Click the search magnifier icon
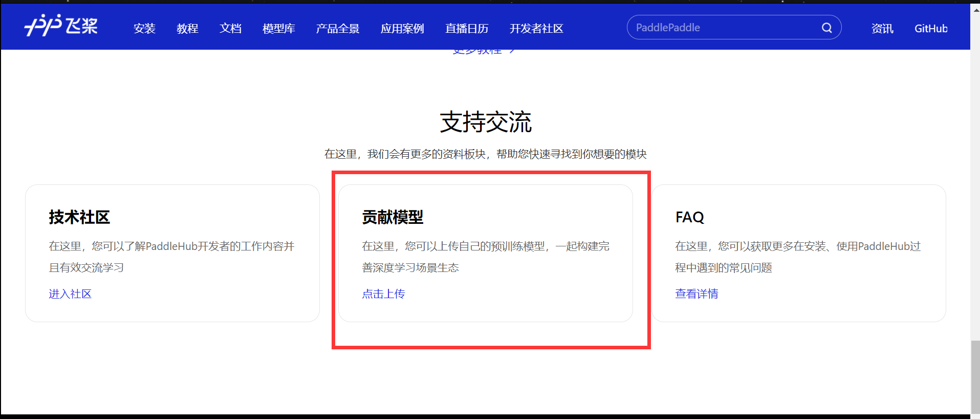This screenshot has height=419, width=980. [826, 28]
